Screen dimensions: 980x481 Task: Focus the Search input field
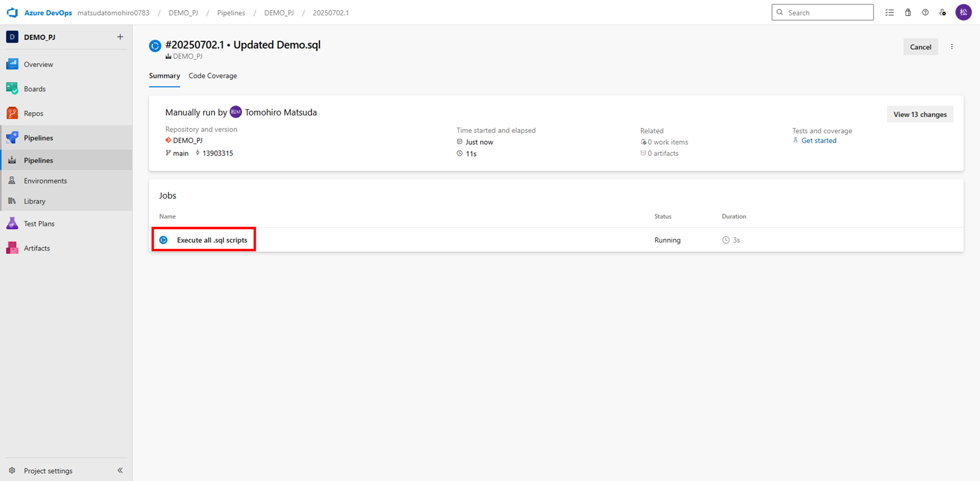822,12
